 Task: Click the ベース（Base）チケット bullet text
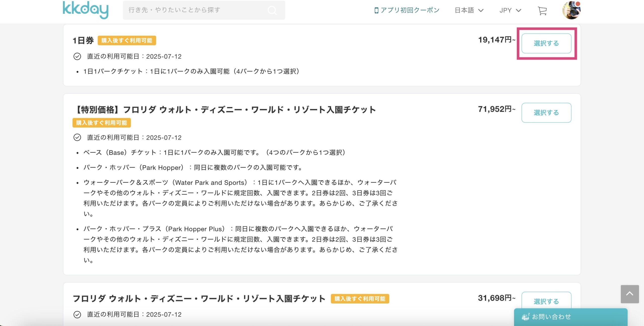coord(215,153)
